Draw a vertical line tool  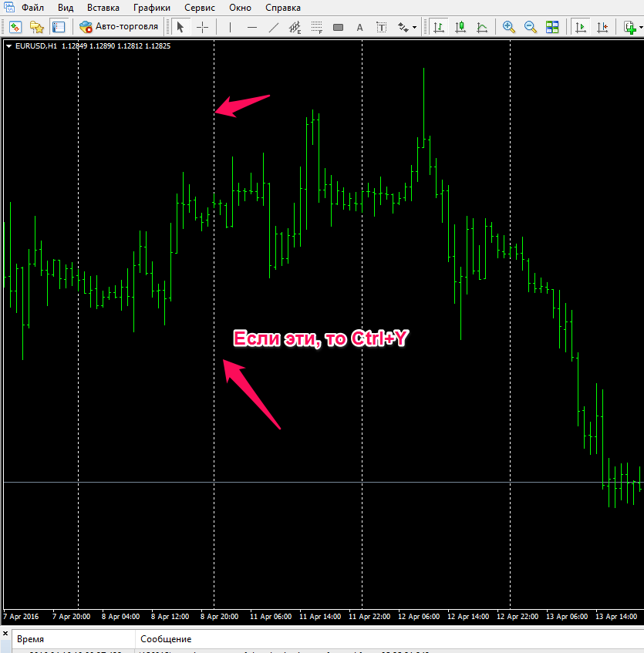pos(230,28)
